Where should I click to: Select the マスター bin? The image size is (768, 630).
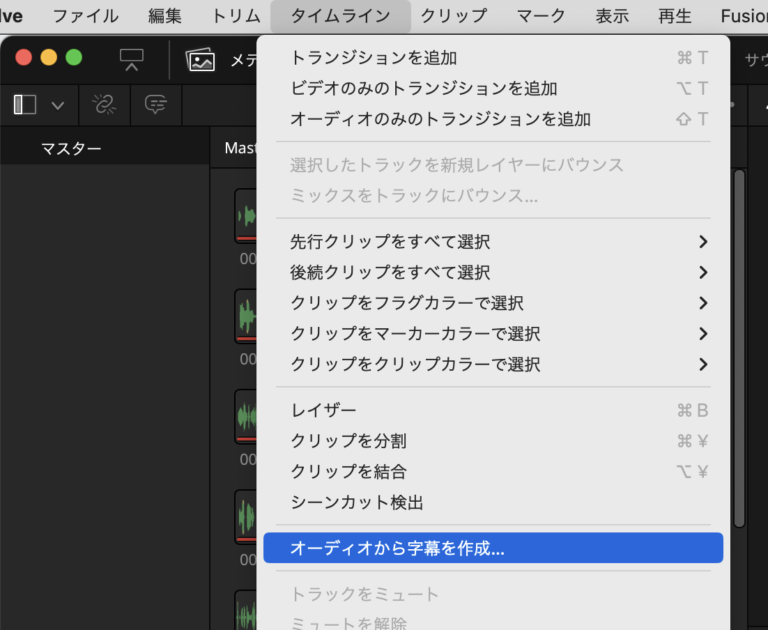(x=72, y=148)
